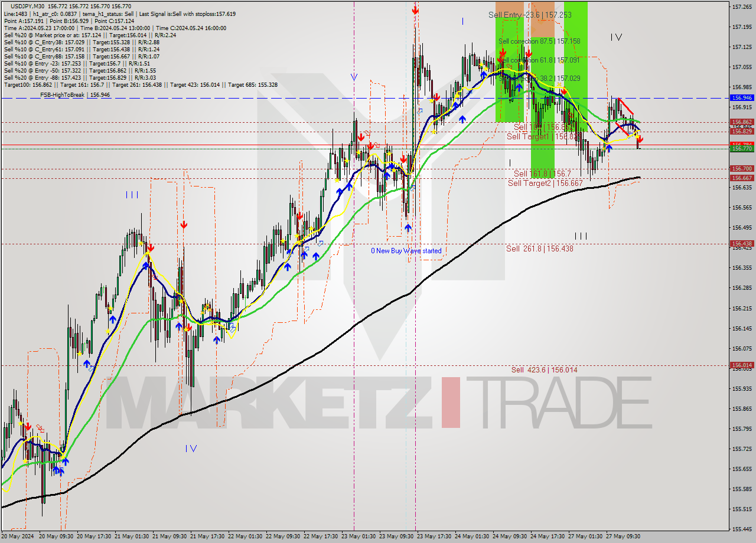Screen dimensions: 756x543
Task: Click 'Sell correction 61.8 | 157.091' label
Action: (x=539, y=60)
